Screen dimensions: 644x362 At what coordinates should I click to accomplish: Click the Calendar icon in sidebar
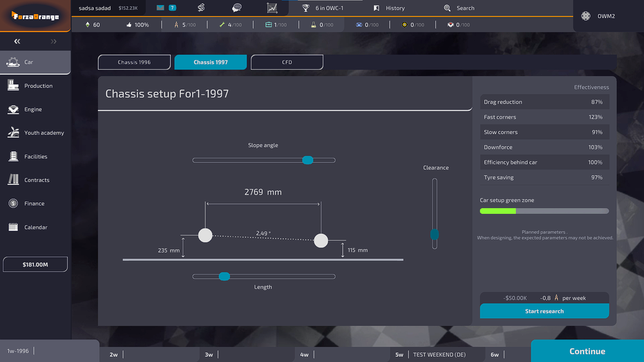pos(13,227)
